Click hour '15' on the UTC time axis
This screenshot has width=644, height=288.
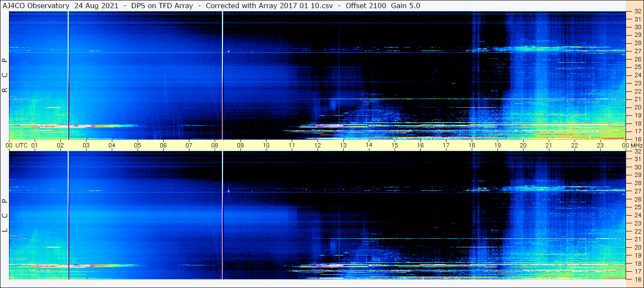395,145
